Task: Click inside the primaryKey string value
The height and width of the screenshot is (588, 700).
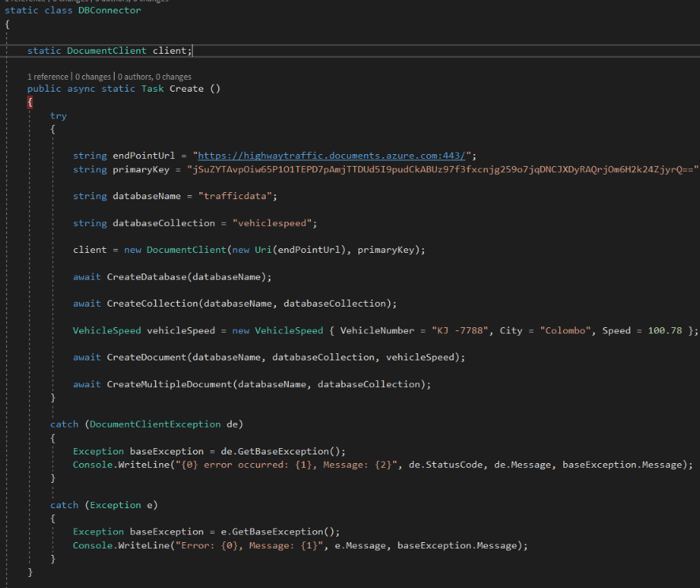Action: [x=442, y=170]
